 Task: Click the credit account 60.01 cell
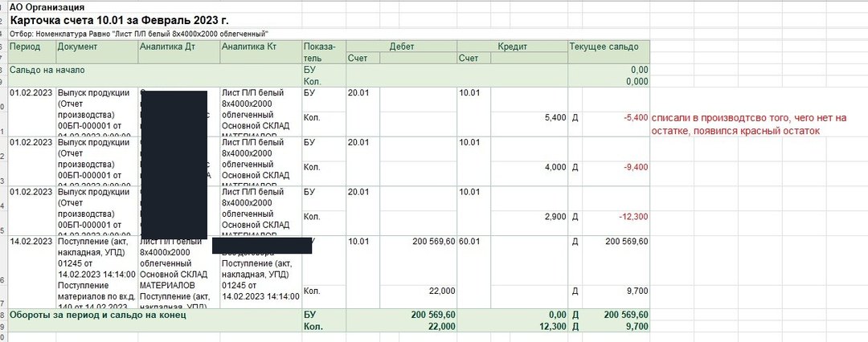coord(468,242)
